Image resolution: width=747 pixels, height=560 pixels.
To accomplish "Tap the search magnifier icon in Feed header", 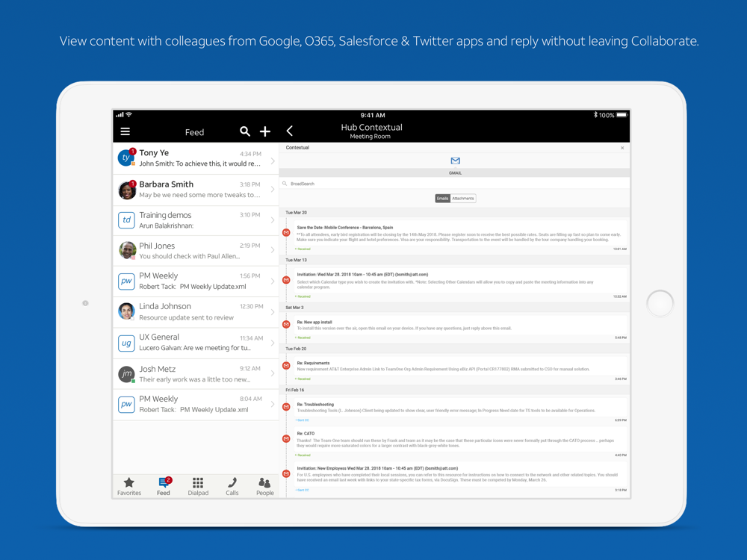I will click(245, 131).
